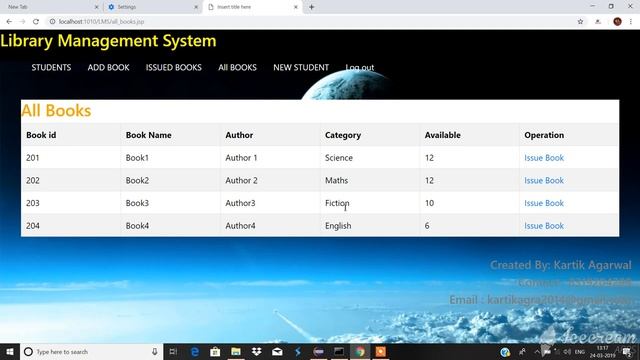
Task: Click Issue Book for book 201
Action: [x=544, y=158]
